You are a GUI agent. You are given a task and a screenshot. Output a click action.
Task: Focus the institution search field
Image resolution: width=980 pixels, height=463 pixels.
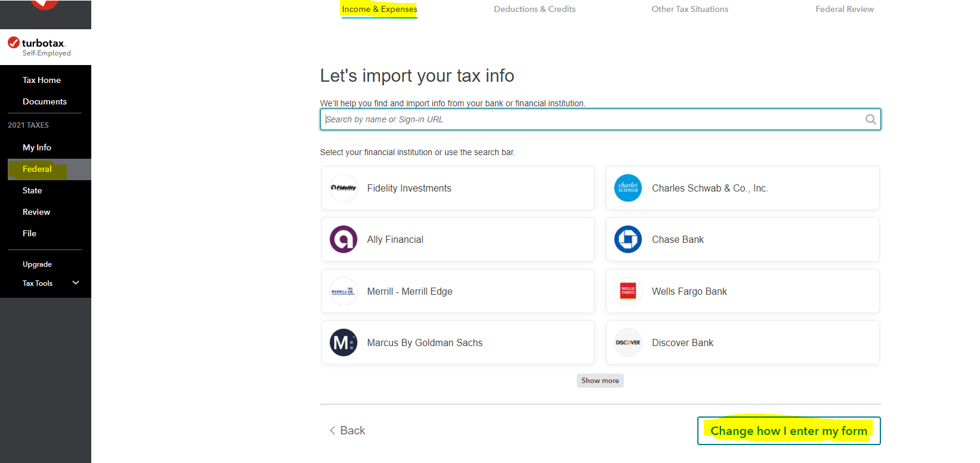[600, 119]
